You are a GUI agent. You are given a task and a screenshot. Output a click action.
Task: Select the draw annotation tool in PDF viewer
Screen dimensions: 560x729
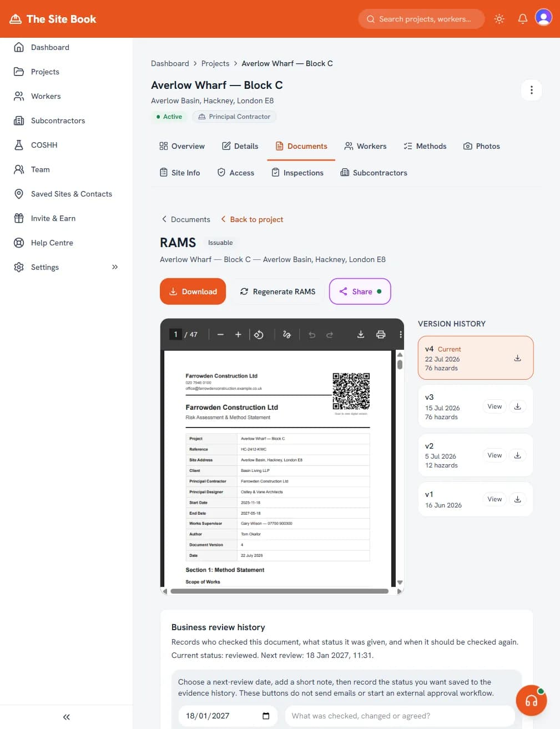[287, 334]
